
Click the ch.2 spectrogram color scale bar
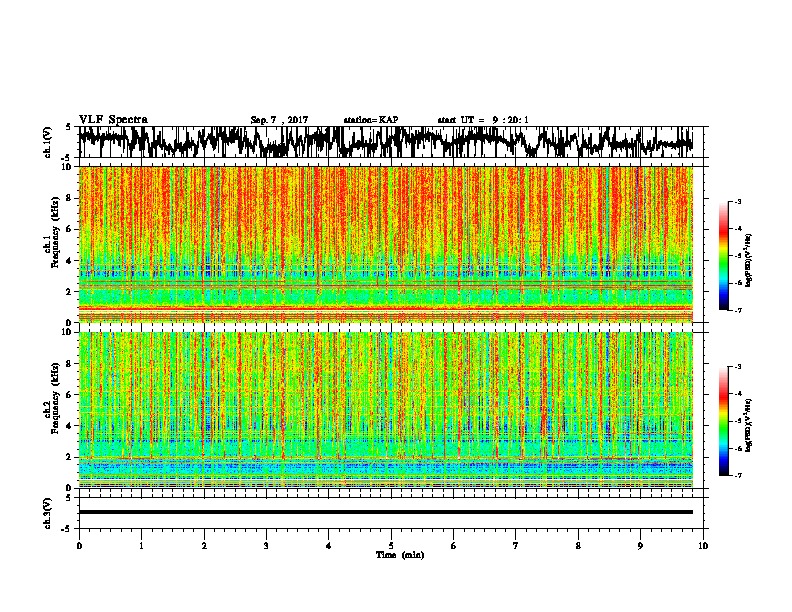(724, 421)
